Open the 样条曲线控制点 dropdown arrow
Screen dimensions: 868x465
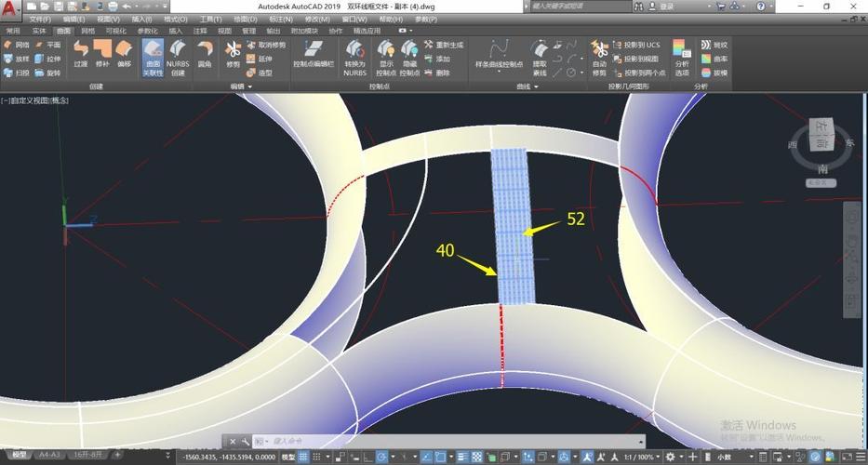[x=498, y=72]
